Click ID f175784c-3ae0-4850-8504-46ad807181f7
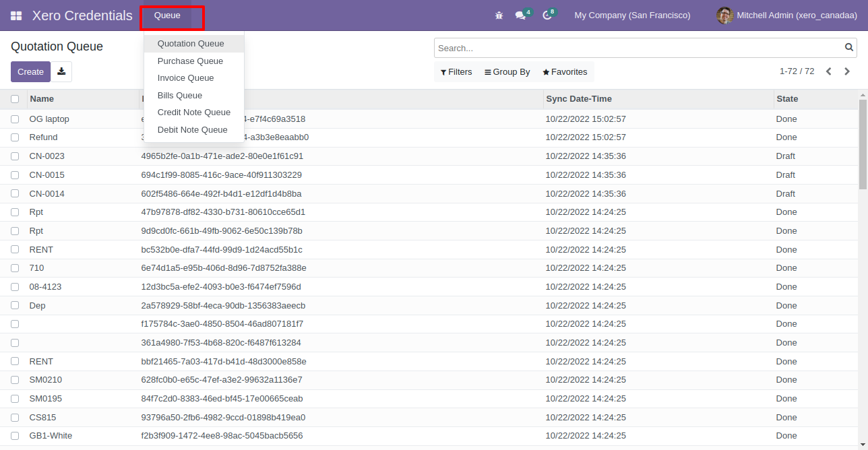The height and width of the screenshot is (450, 868). pyautogui.click(x=222, y=324)
